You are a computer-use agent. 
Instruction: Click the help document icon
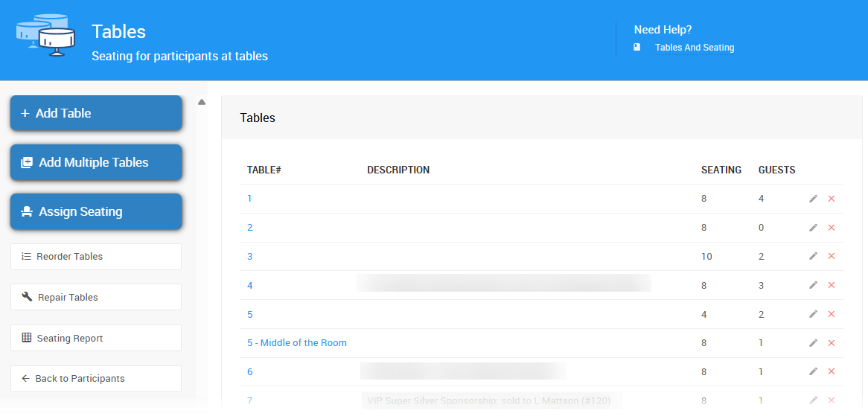pyautogui.click(x=637, y=47)
